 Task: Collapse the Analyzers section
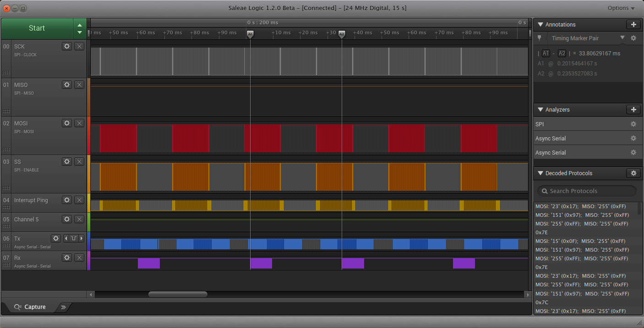click(540, 110)
